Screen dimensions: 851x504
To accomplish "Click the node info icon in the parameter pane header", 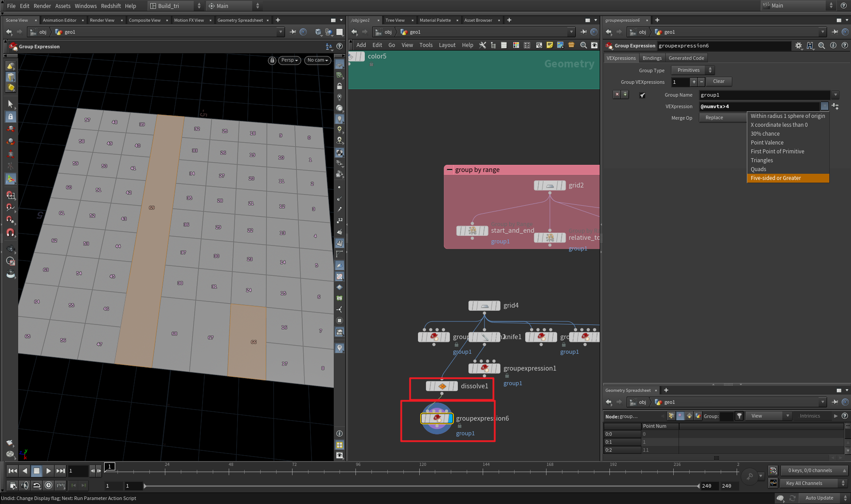I will (833, 45).
